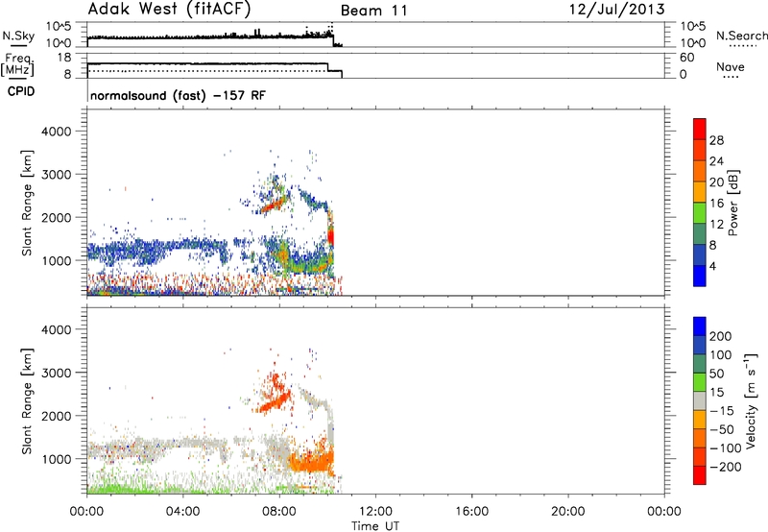768x532 pixels.
Task: Click "Slant Range [km]" label of power panel
Action: point(27,203)
